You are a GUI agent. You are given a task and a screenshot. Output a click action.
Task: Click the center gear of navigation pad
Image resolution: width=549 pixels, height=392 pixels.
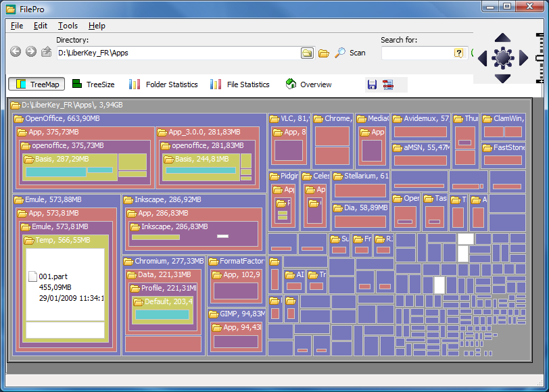503,57
